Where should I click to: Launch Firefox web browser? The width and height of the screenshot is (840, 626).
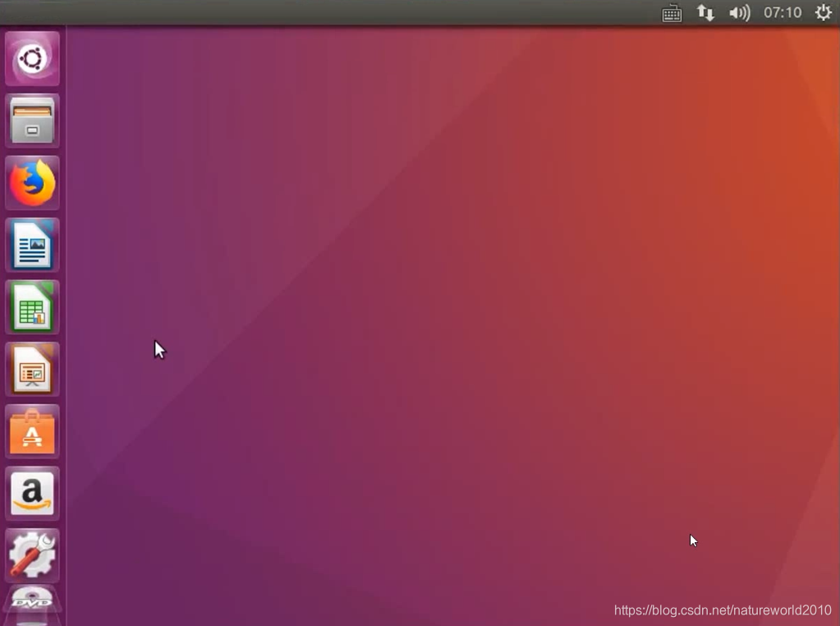coord(32,182)
